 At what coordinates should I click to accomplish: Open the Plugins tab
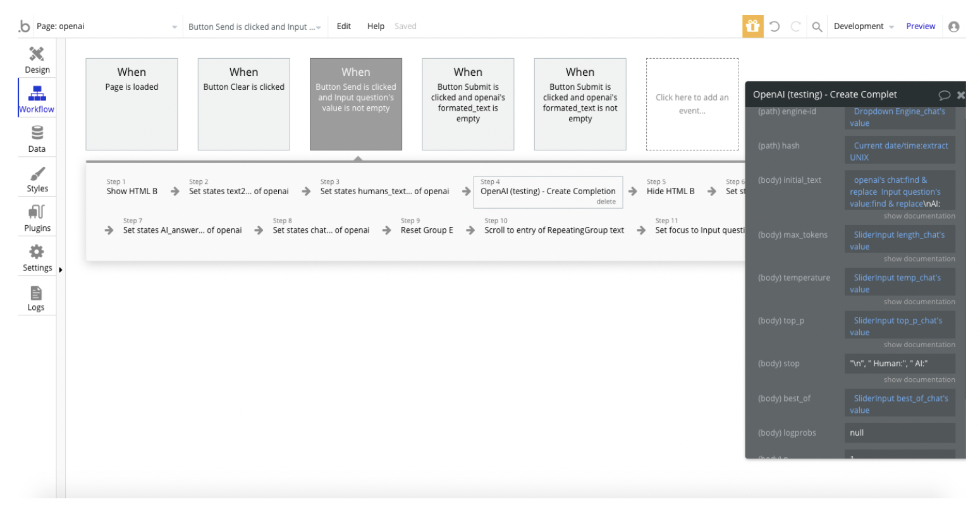37,219
